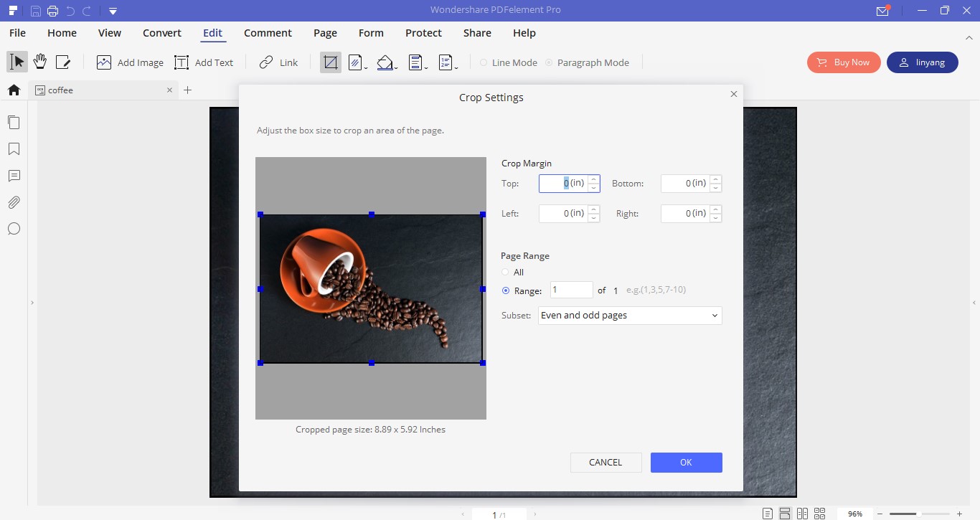Increase the Top margin with up stepper
Screen dimensions: 980x520
[594, 179]
